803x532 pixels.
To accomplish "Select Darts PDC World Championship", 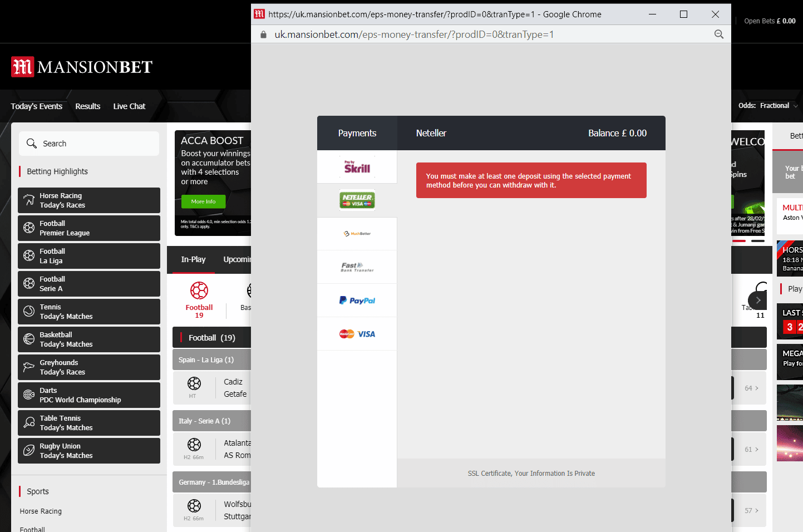I will pyautogui.click(x=89, y=395).
